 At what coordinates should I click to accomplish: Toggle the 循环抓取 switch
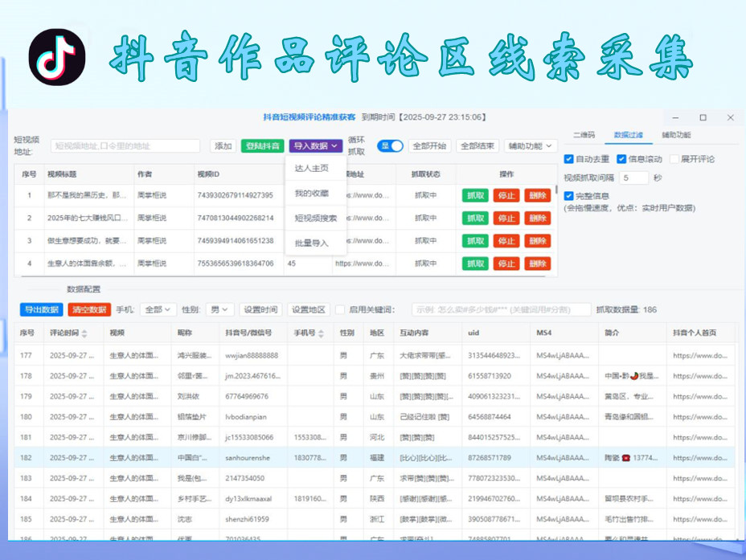[390, 146]
